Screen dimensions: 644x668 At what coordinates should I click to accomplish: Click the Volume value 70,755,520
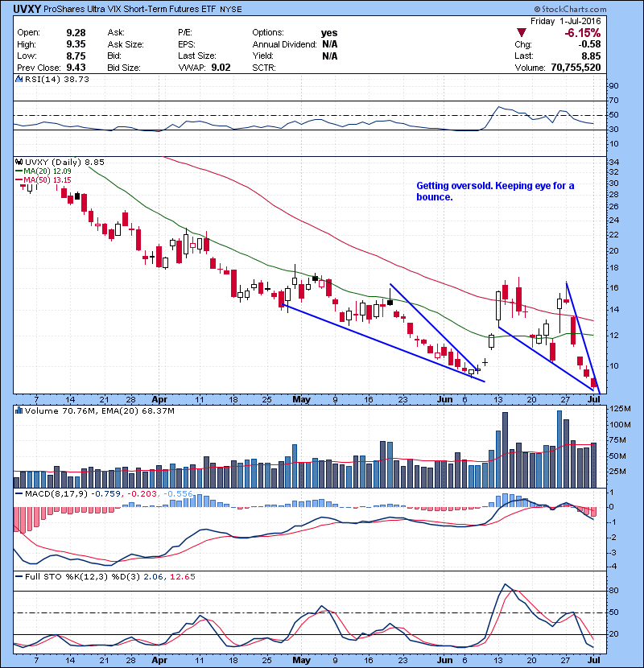click(576, 68)
